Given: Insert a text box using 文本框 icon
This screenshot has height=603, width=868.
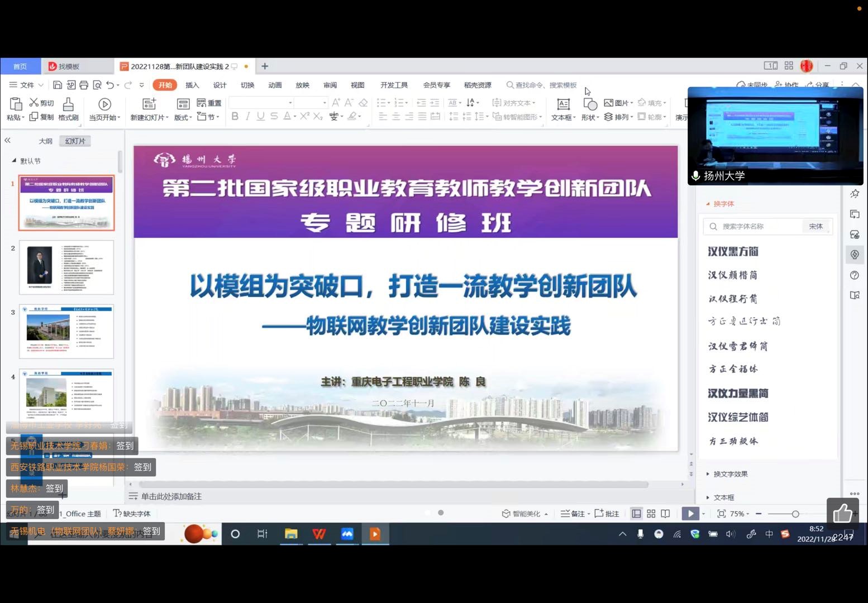Looking at the screenshot, I should tap(563, 104).
